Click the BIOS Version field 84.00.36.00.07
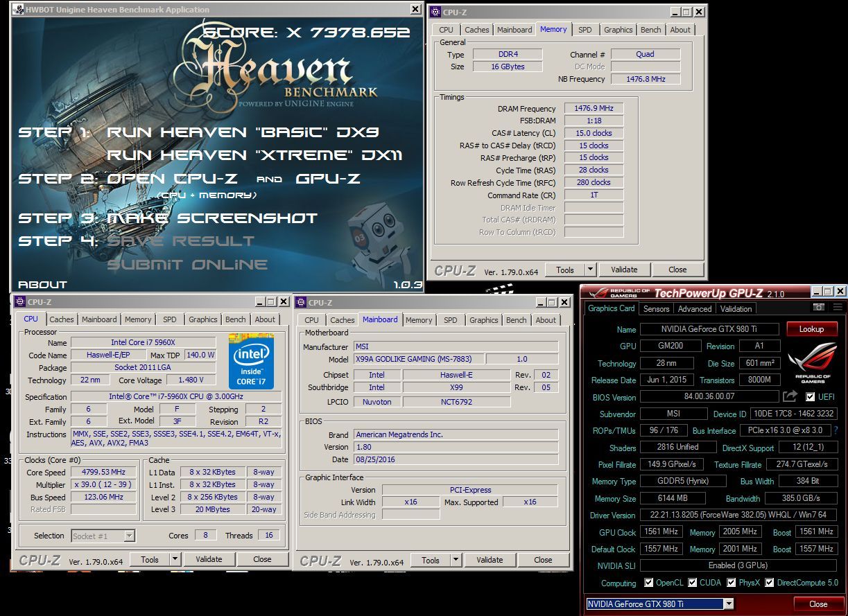Image resolution: width=848 pixels, height=616 pixels. click(709, 397)
